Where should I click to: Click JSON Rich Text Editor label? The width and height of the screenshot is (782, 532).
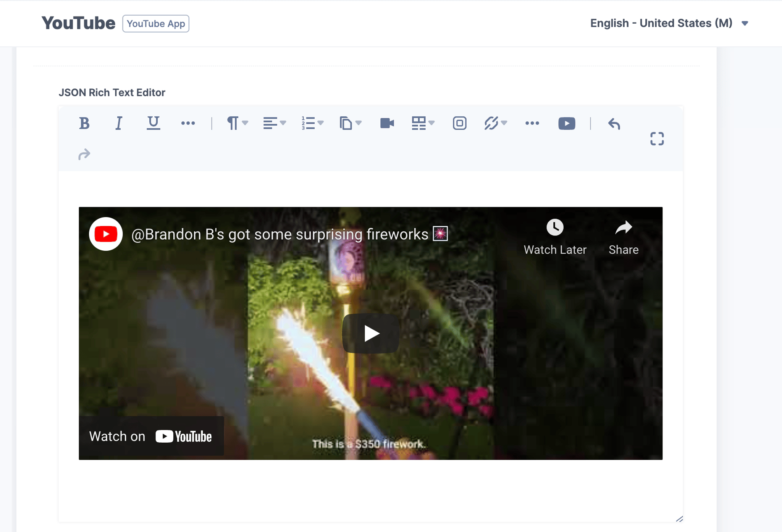coord(112,92)
